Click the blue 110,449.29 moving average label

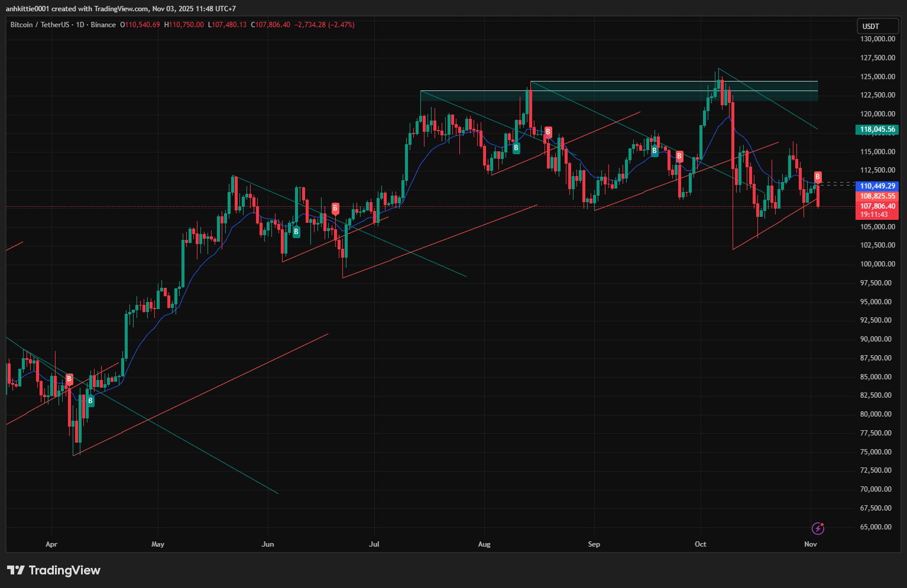877,186
